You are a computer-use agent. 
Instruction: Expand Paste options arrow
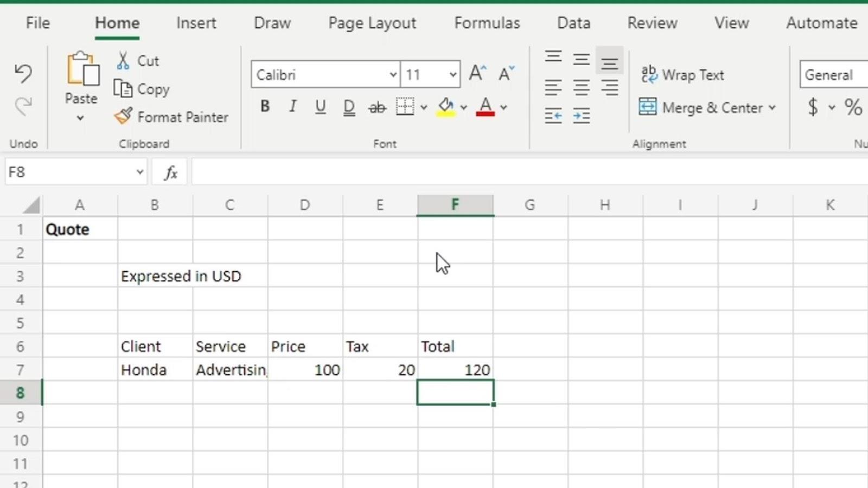tap(80, 118)
